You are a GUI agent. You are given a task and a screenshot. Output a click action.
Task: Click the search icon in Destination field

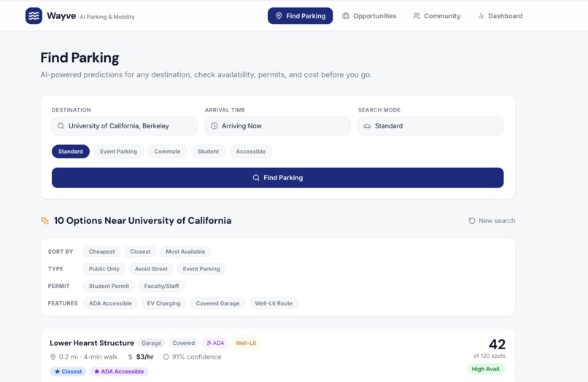click(x=61, y=126)
